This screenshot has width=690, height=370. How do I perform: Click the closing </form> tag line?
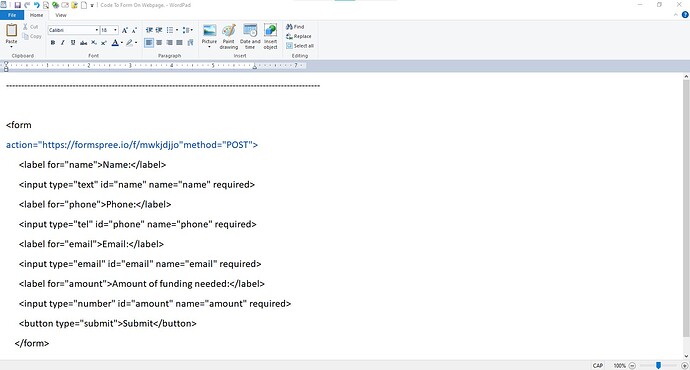click(x=32, y=343)
